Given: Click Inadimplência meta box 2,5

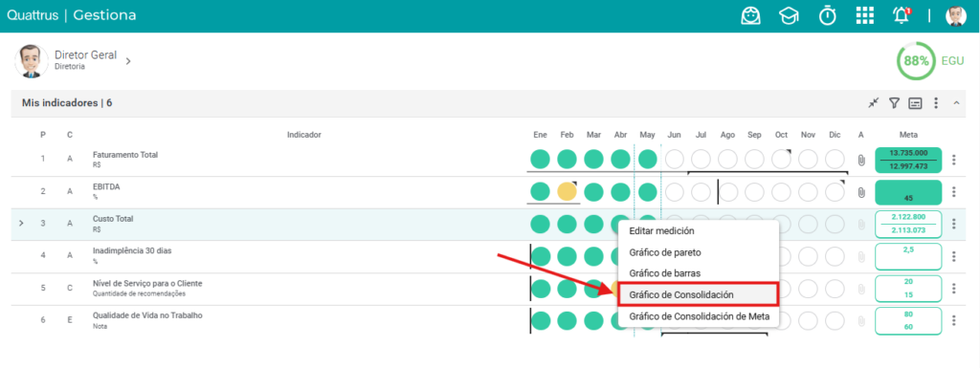Looking at the screenshot, I should pyautogui.click(x=908, y=256).
